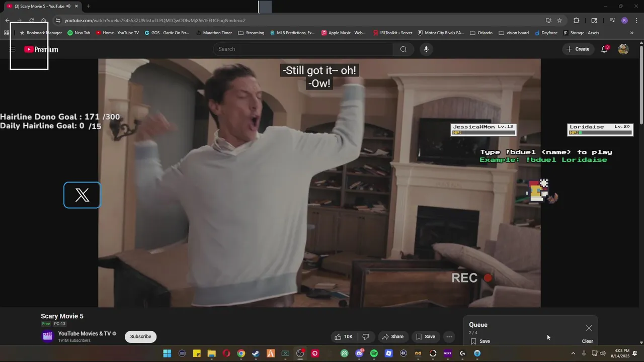Open Spotify from the taskbar
This screenshot has width=644, height=362.
374,353
